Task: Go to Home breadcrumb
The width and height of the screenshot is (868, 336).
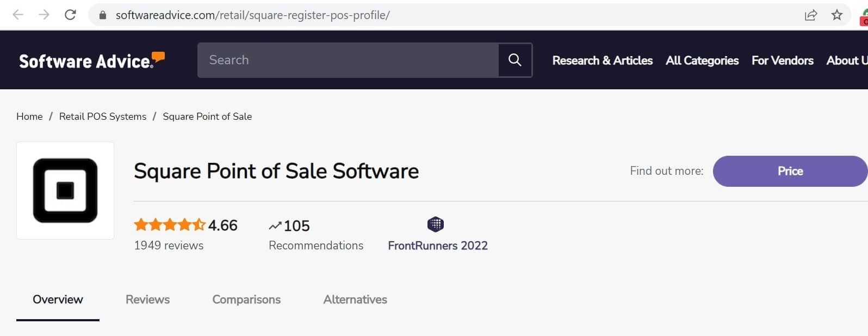Action: [29, 117]
